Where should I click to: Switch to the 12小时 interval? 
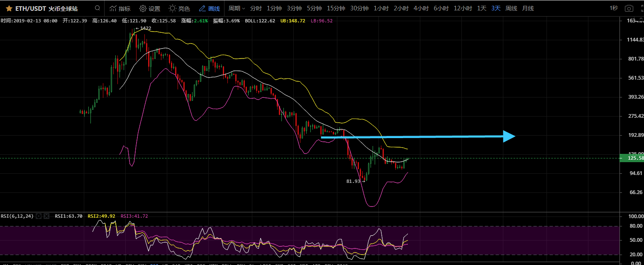point(463,8)
